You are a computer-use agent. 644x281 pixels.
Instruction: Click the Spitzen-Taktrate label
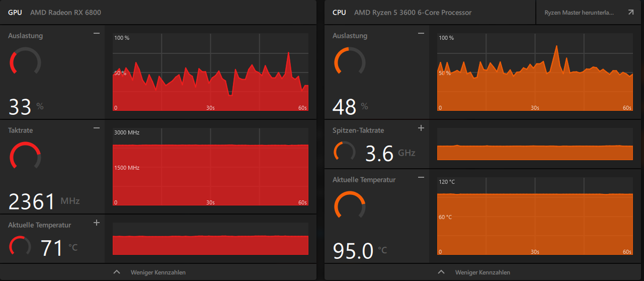[x=358, y=130]
